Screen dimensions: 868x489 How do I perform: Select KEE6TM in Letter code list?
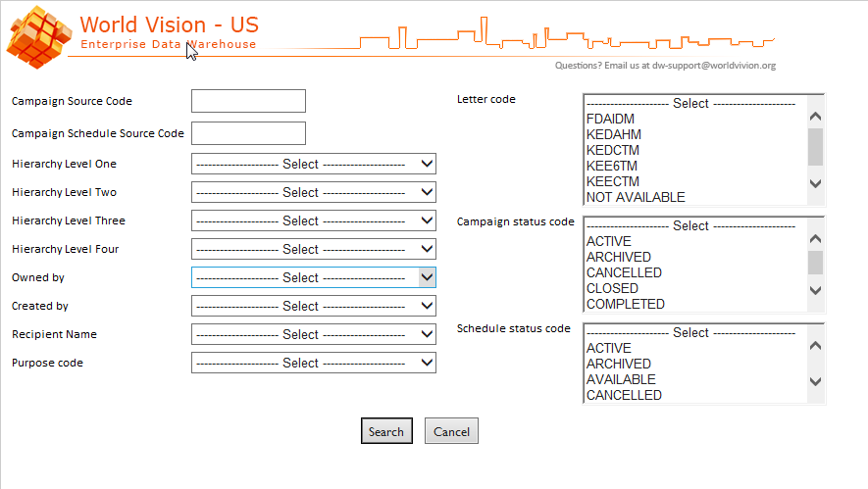[x=695, y=166]
